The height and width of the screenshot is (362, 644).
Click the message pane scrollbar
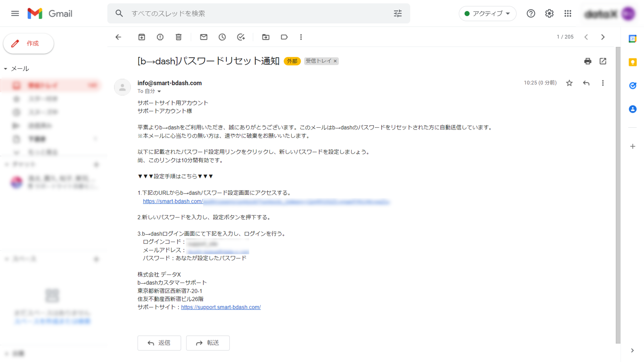618,195
